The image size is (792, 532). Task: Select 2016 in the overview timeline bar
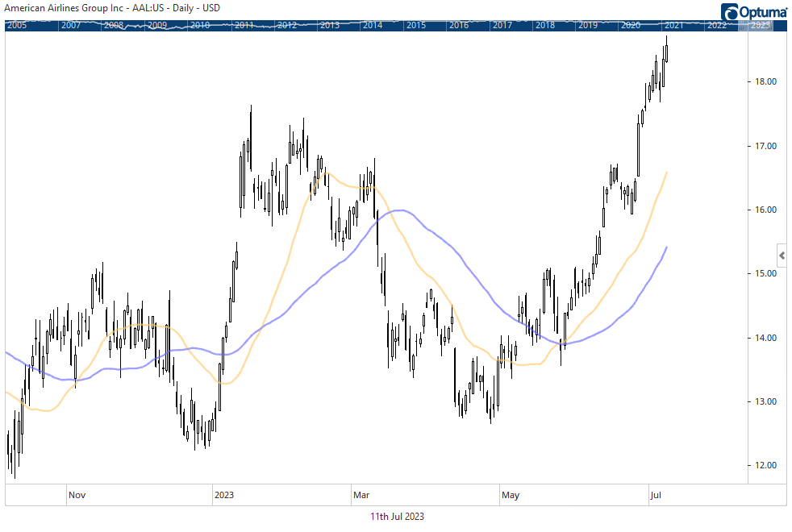coord(459,25)
